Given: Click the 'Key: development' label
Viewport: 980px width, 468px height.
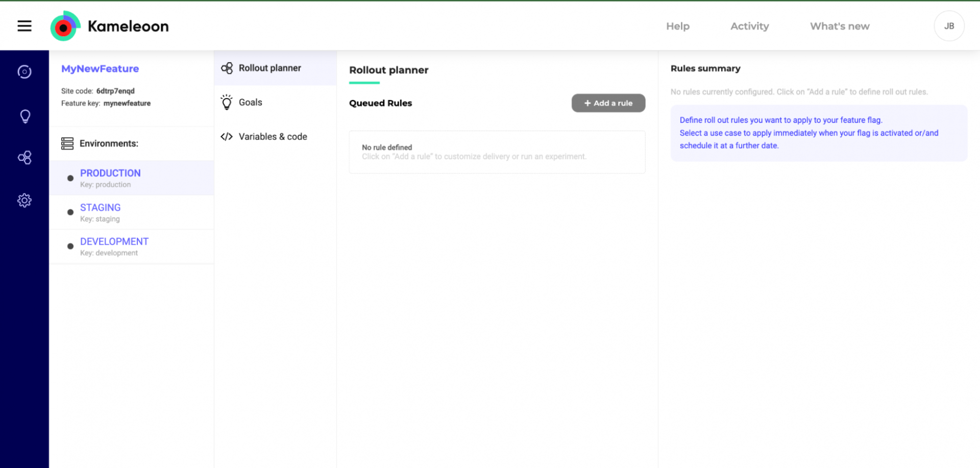Looking at the screenshot, I should click(109, 253).
